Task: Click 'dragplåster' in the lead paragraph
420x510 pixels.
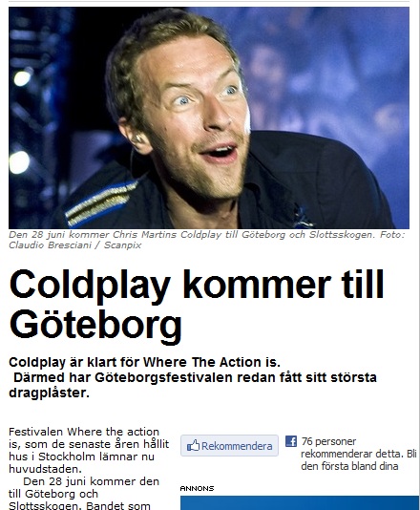Action: (x=49, y=393)
